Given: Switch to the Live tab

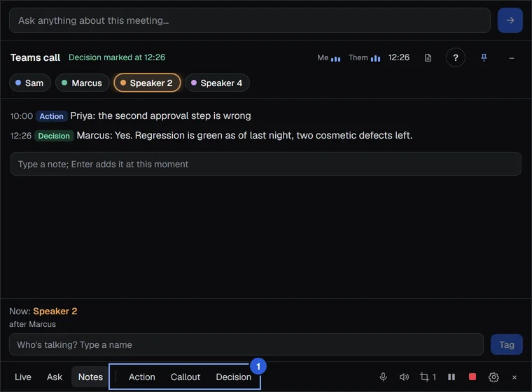Looking at the screenshot, I should tap(23, 377).
